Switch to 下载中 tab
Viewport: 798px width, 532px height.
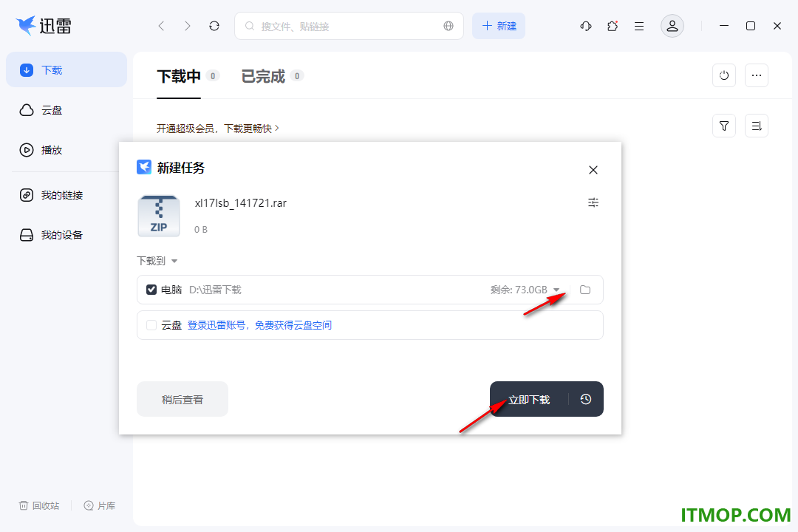(179, 76)
